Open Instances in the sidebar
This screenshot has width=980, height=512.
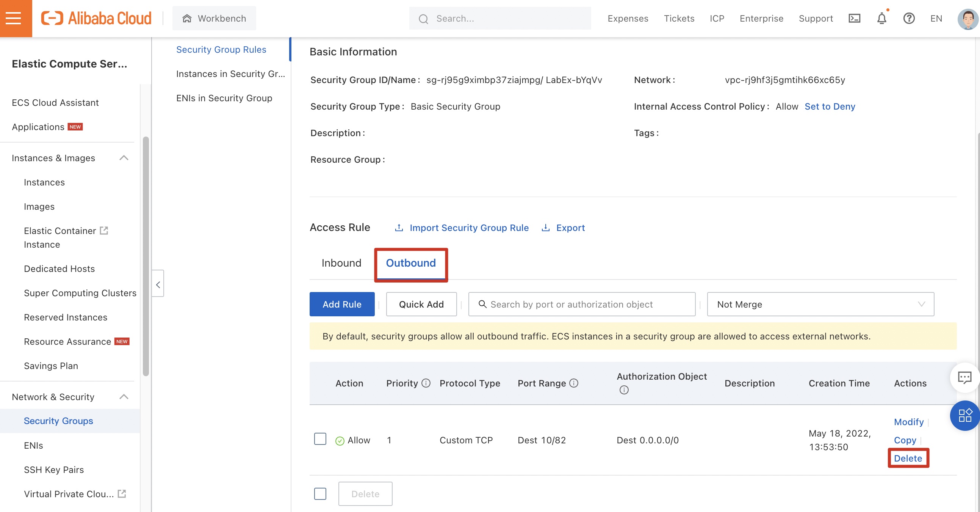point(44,182)
